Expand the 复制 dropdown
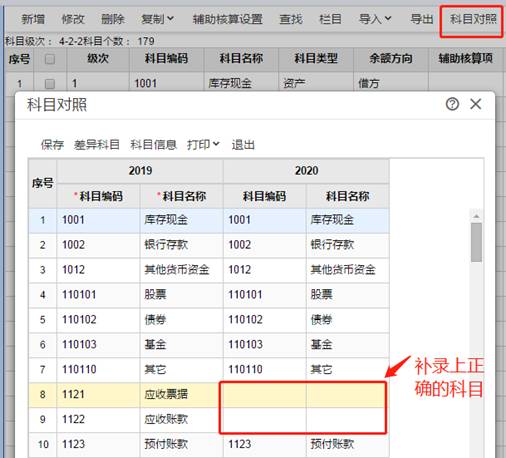506x458 pixels. pos(157,19)
